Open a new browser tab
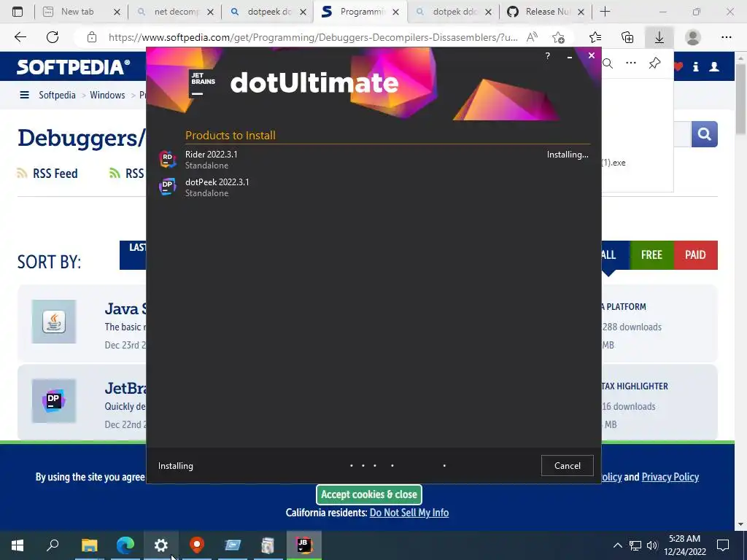 tap(605, 12)
